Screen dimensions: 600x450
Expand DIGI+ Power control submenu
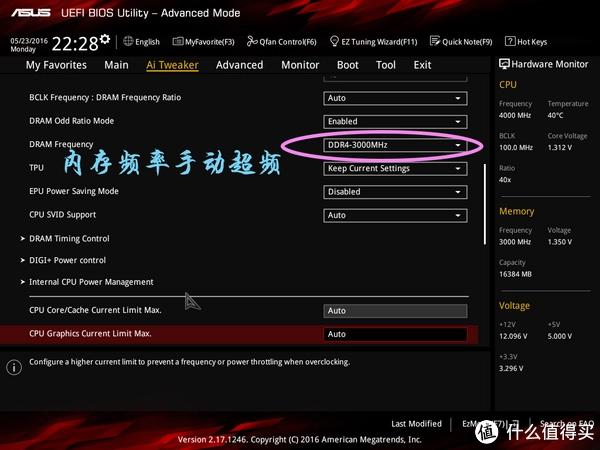coord(67,260)
